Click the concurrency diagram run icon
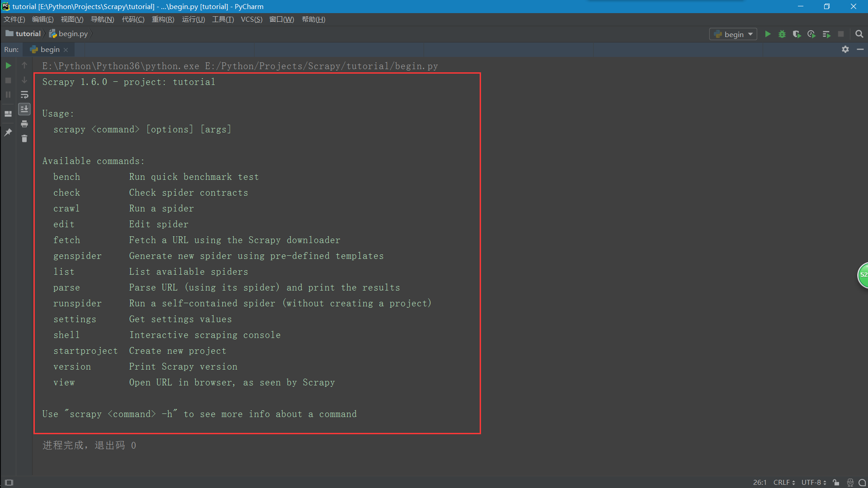This screenshot has height=488, width=868. point(826,34)
